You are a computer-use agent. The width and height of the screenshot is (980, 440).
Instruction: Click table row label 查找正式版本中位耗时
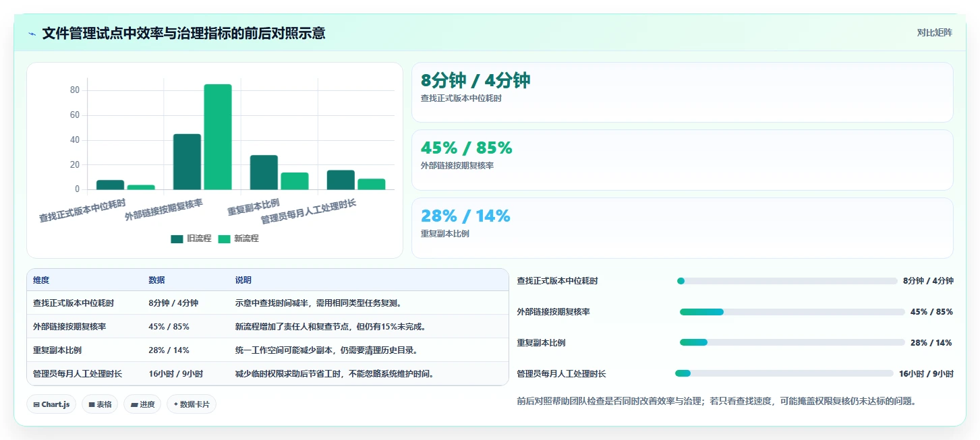click(x=74, y=303)
